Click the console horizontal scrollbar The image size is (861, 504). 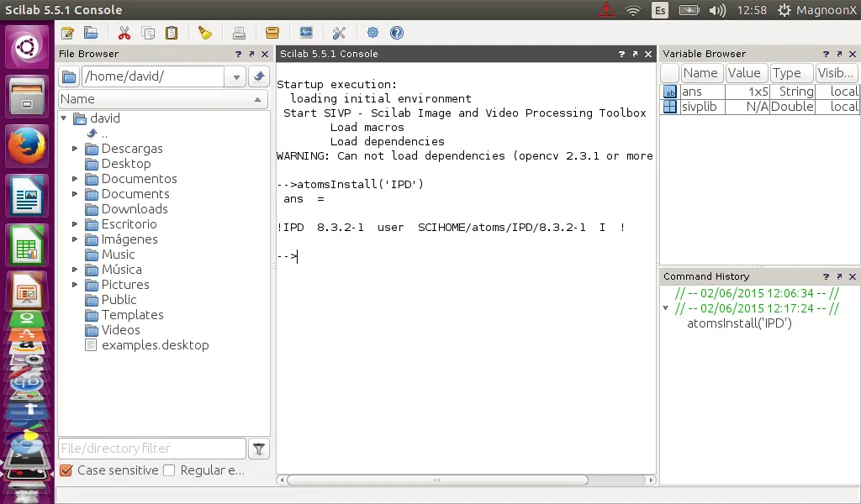[437, 480]
